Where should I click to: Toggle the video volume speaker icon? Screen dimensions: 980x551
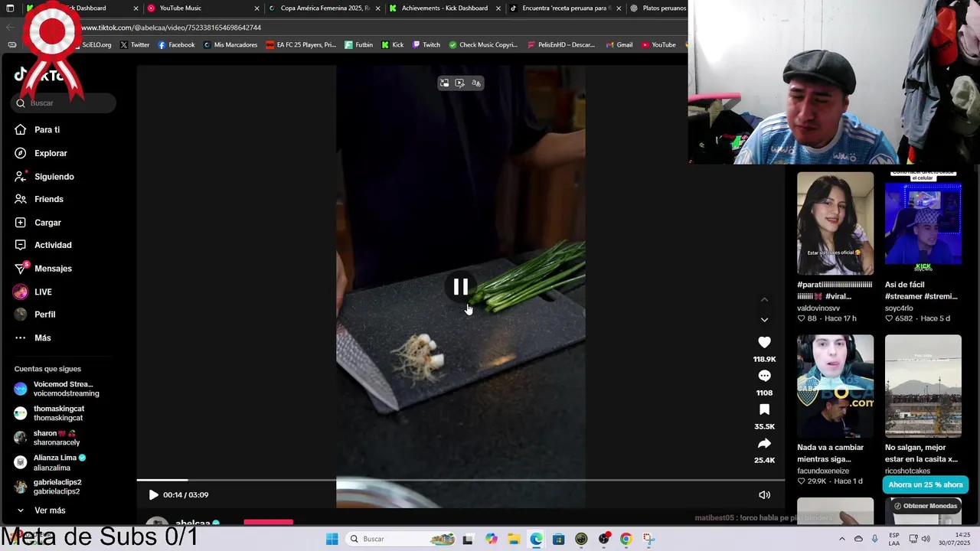tap(764, 495)
